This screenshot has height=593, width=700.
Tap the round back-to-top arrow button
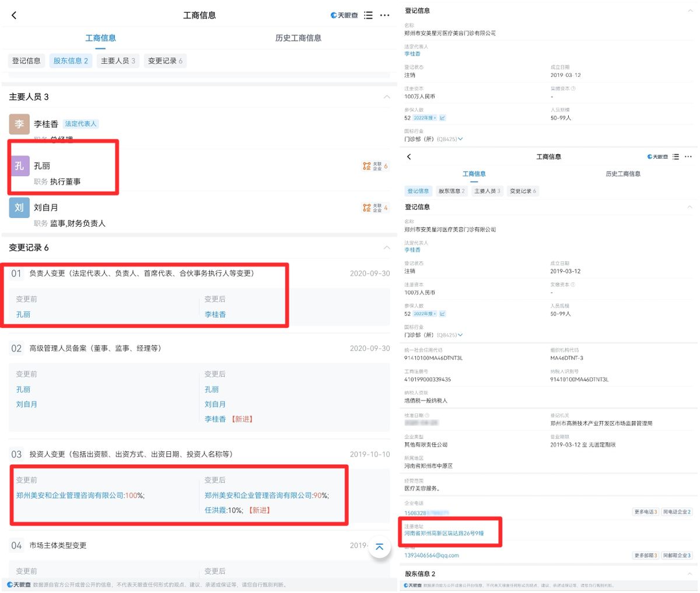(x=380, y=547)
